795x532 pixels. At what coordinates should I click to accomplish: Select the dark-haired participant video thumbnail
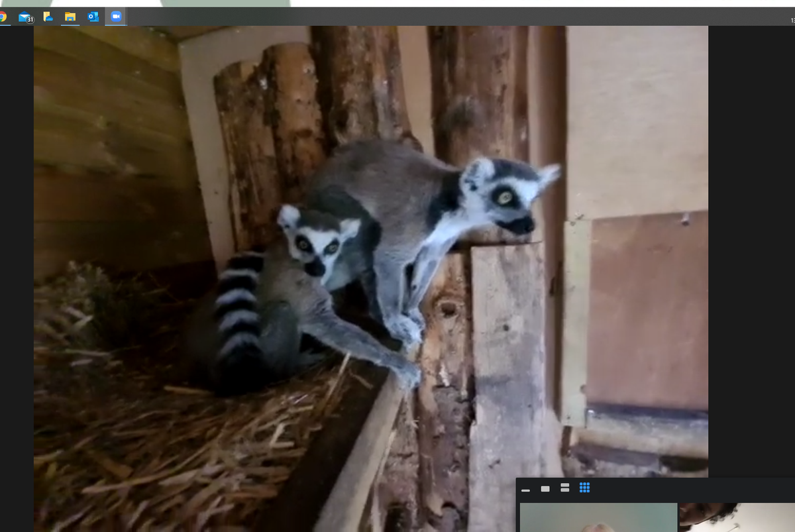737,517
